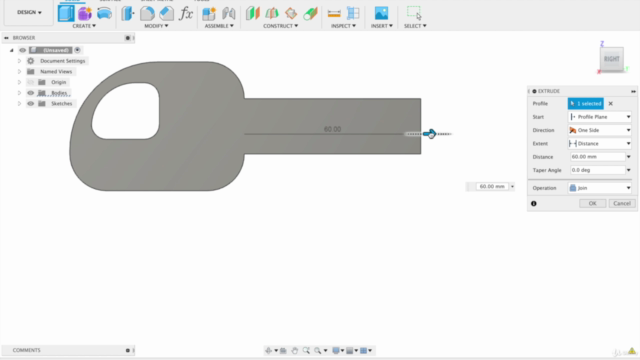640x360 pixels.
Task: Open Grid and Snaps settings icon
Action: (x=350, y=350)
